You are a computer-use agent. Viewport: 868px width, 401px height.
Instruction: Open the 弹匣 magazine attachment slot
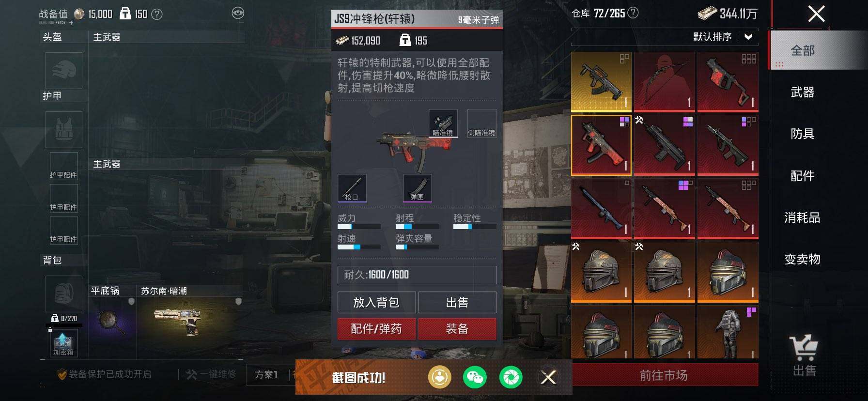pos(417,188)
